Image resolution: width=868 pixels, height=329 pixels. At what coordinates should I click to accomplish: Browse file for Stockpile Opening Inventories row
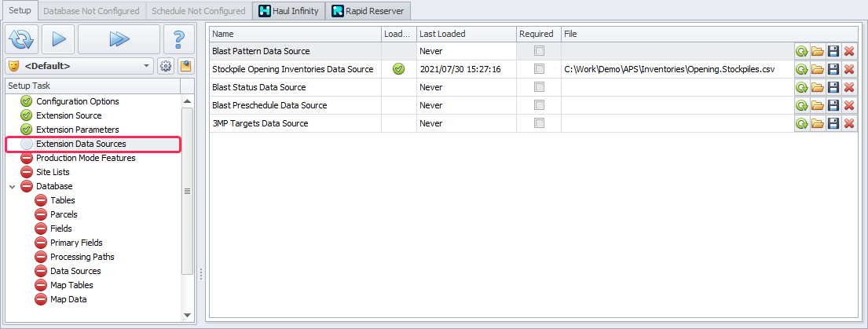pyautogui.click(x=817, y=70)
